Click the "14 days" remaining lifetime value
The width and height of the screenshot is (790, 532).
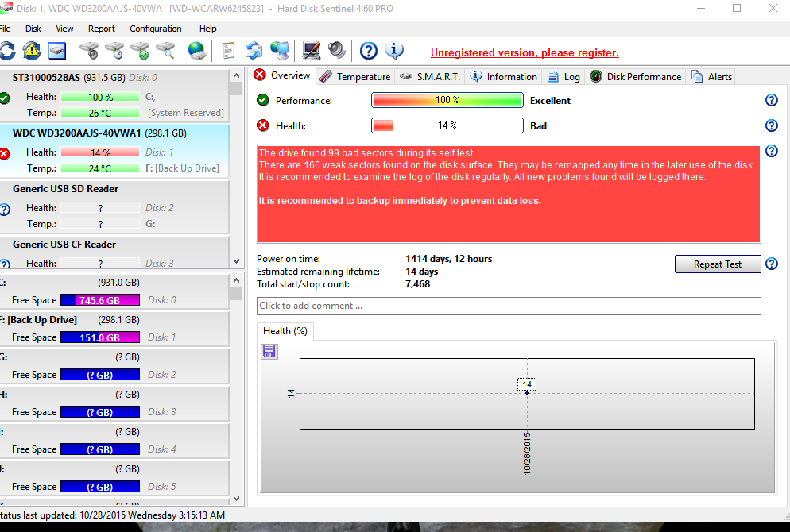[x=422, y=272]
